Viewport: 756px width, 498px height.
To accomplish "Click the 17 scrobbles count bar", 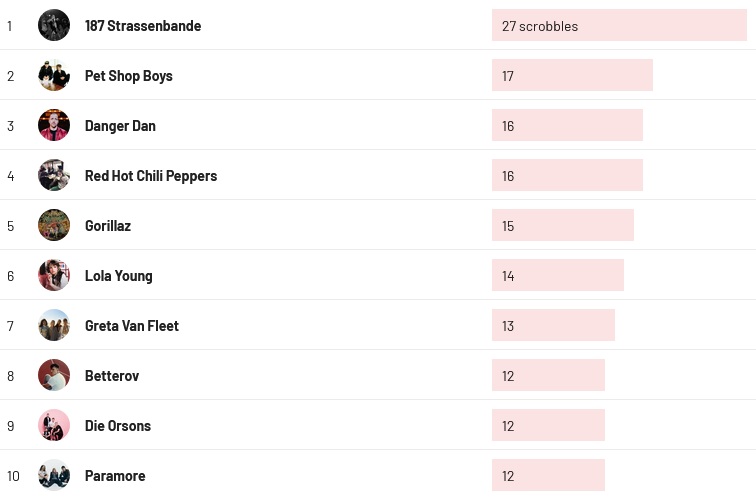I will pyautogui.click(x=572, y=76).
